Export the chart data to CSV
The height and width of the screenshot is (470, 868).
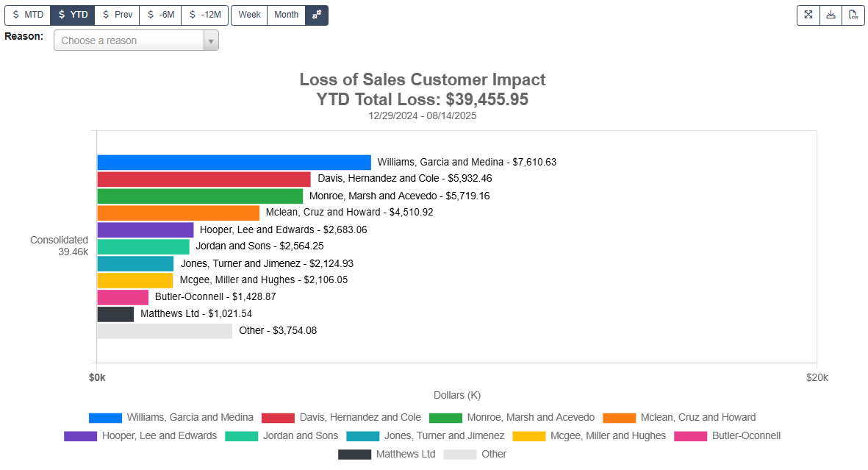click(x=853, y=15)
